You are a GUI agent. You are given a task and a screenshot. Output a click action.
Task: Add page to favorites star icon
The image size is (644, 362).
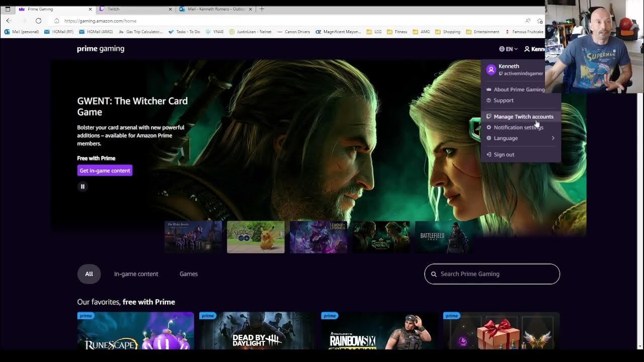[x=540, y=21]
